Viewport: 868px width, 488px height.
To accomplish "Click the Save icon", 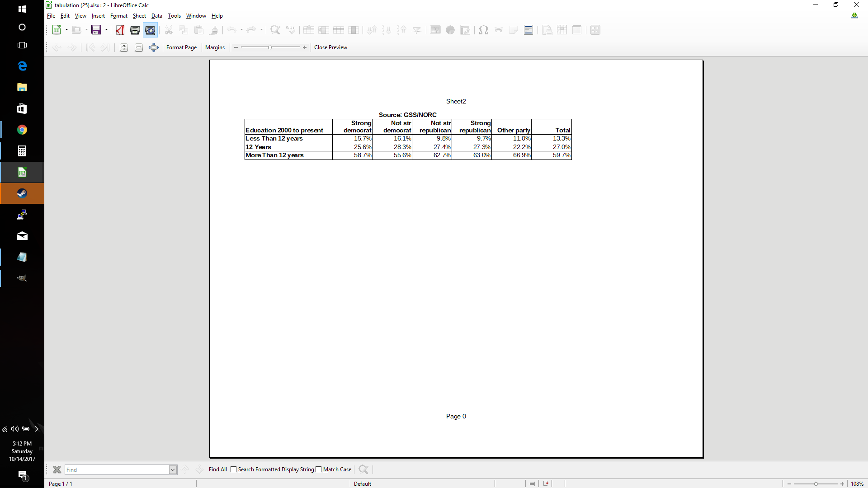I will tap(96, 30).
